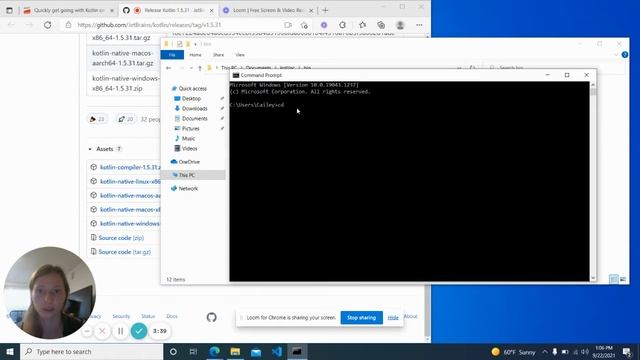Image resolution: width=640 pixels, height=360 pixels.
Task: Click the taskbar search box
Action: [x=91, y=351]
